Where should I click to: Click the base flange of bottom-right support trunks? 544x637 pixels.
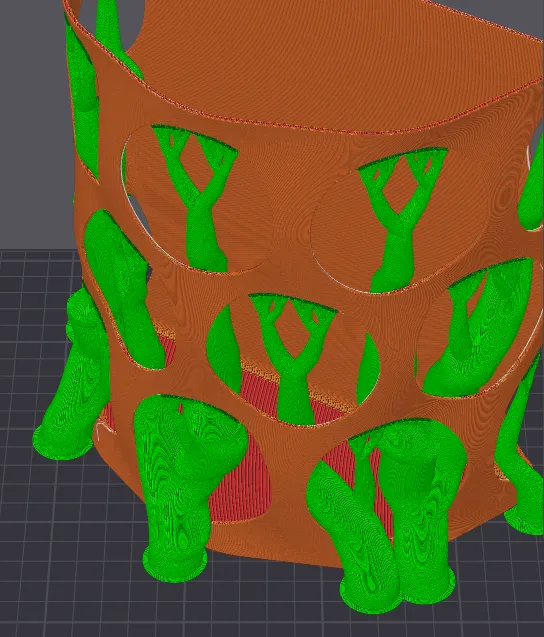pyautogui.click(x=396, y=593)
